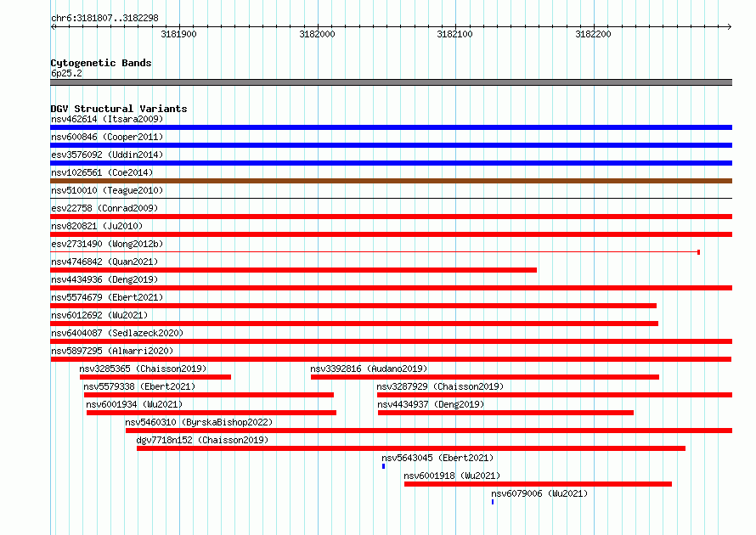Image resolution: width=756 pixels, height=535 pixels.
Task: Select the blue nsv462614 variant bar
Action: pos(391,127)
